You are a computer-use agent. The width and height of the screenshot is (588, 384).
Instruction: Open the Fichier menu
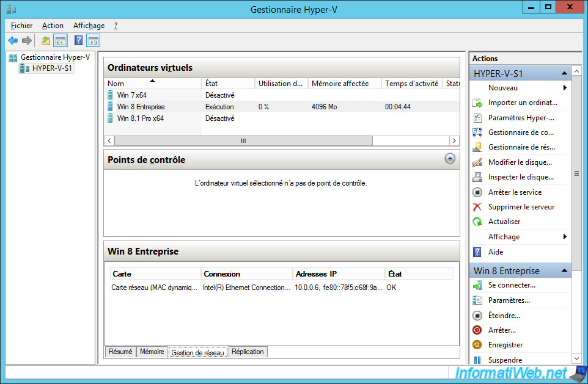(21, 26)
